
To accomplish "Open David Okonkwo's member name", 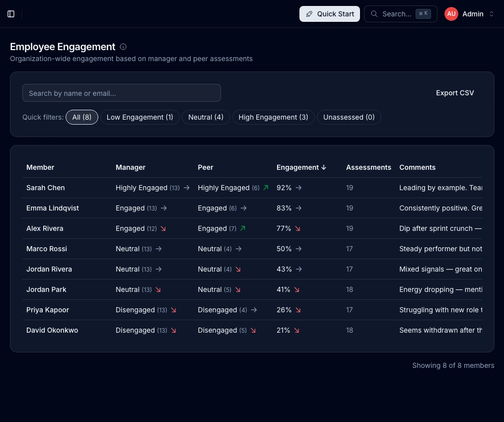I will 52,330.
